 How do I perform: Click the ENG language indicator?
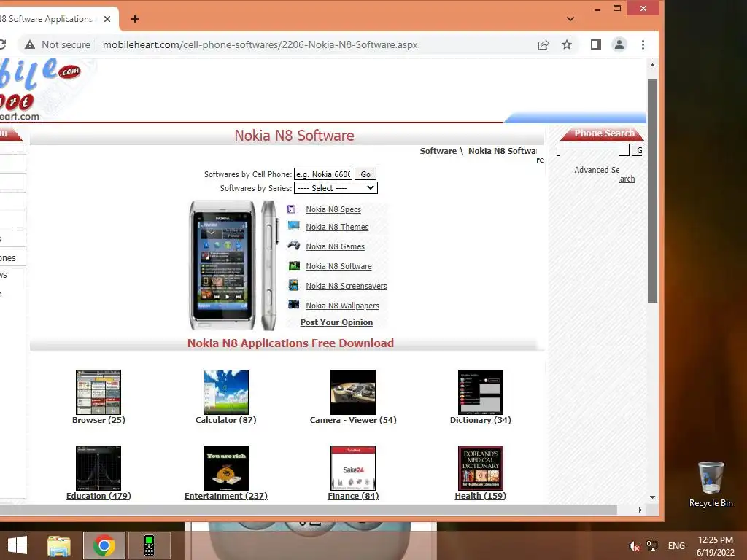point(676,546)
